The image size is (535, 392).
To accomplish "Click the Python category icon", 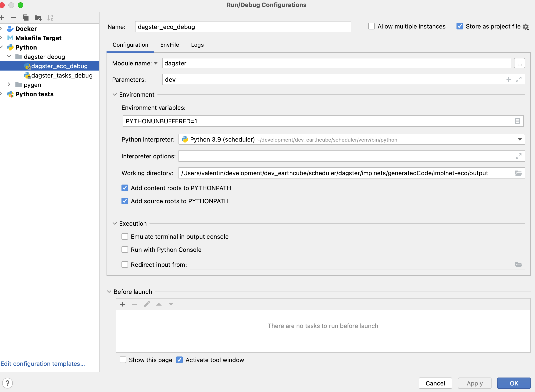I will [10, 47].
